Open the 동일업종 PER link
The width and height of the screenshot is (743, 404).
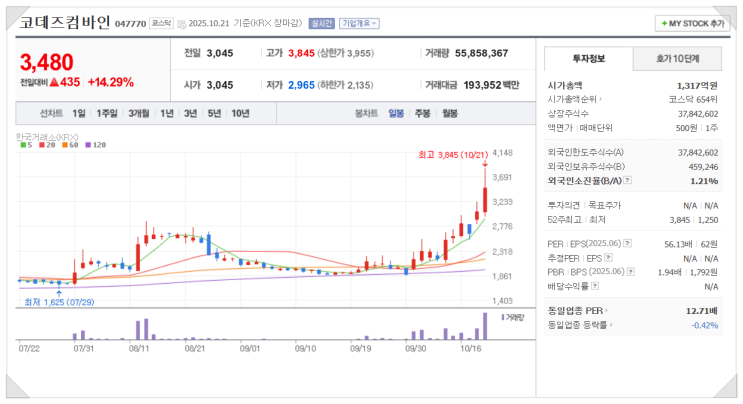coord(577,311)
